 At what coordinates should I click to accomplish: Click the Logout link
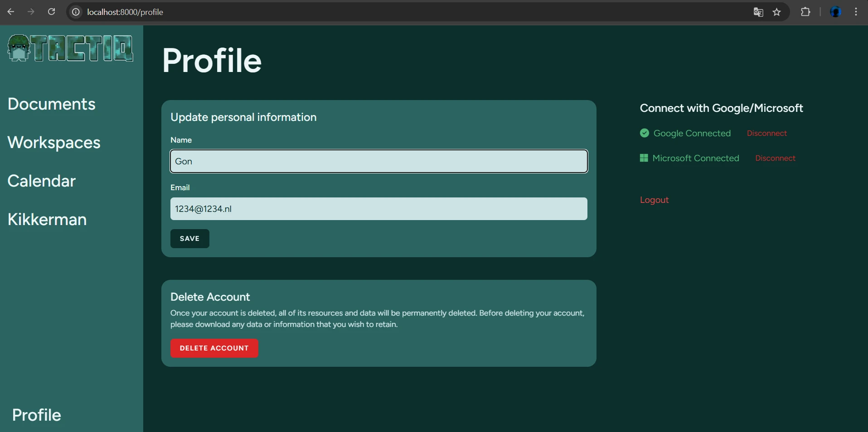coord(654,200)
